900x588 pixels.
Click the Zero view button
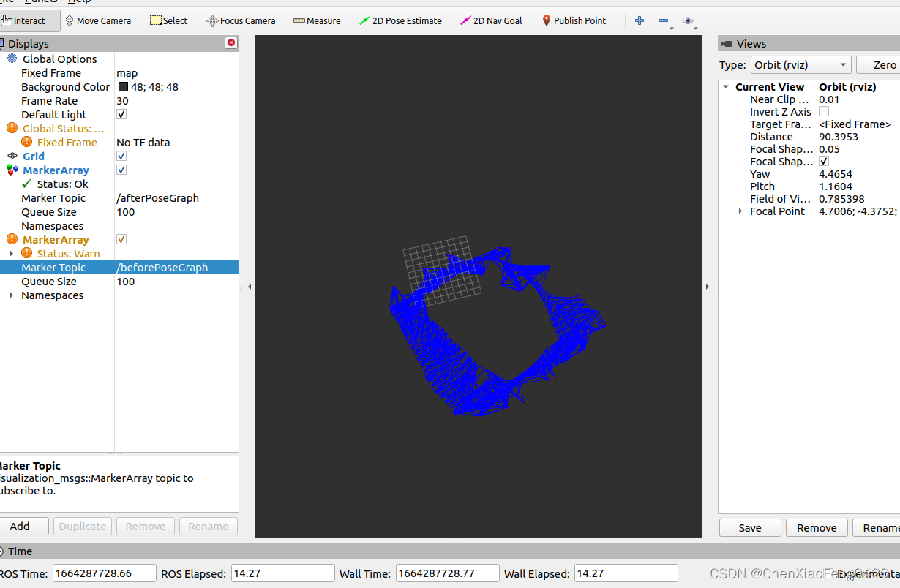click(x=878, y=64)
